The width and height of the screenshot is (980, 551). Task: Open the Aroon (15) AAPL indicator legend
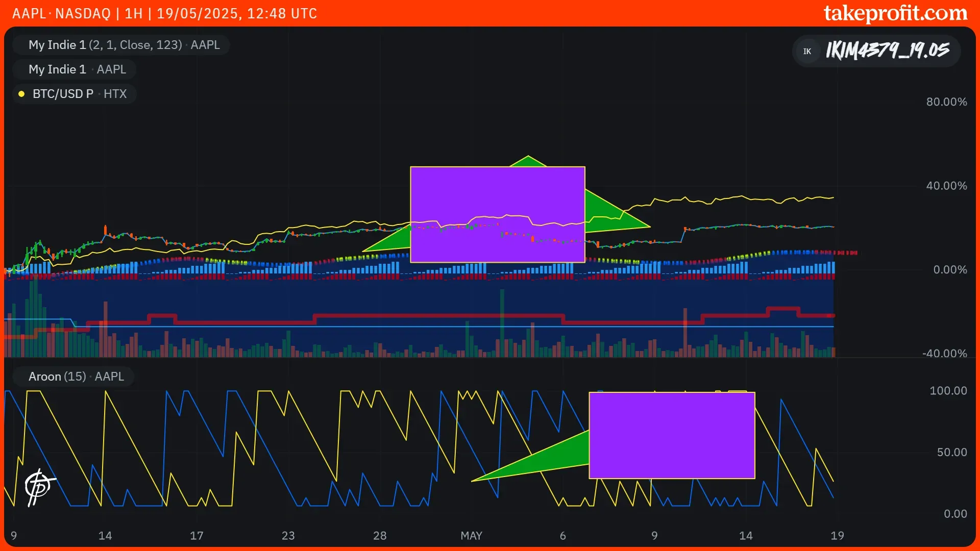(x=76, y=377)
